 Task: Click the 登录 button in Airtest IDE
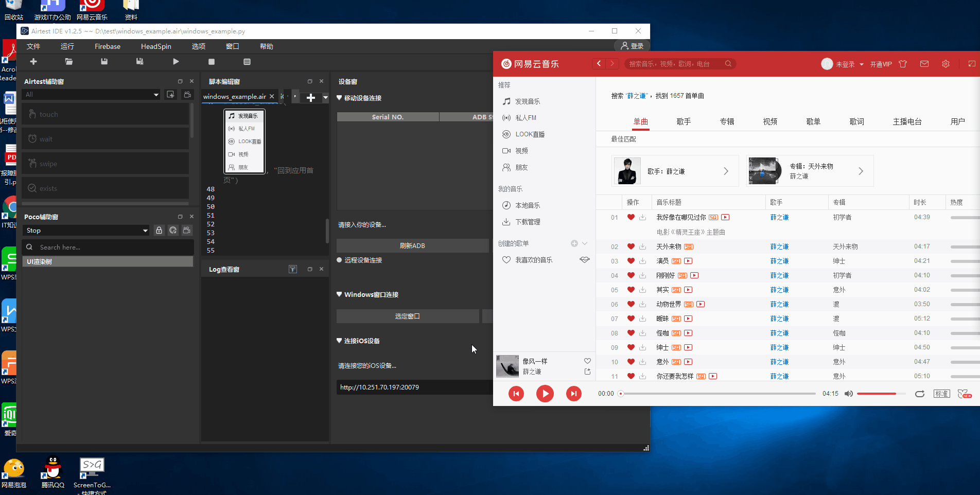click(x=632, y=46)
